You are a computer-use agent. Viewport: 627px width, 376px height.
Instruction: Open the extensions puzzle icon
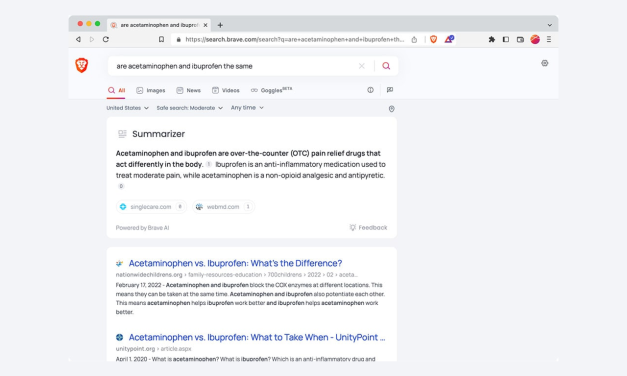[x=491, y=39]
